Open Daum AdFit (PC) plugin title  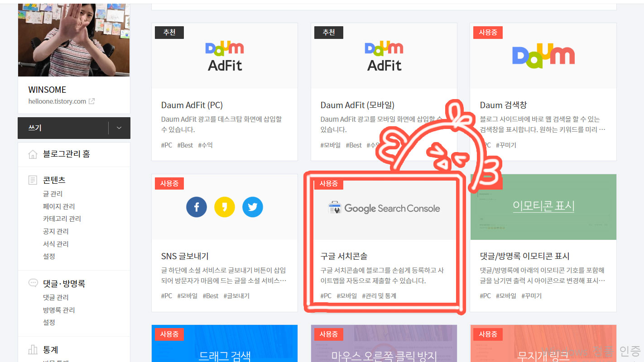192,105
